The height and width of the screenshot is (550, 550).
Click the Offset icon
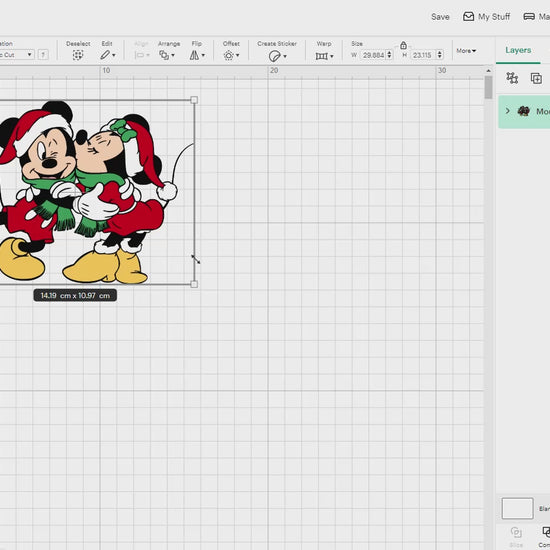pos(229,55)
